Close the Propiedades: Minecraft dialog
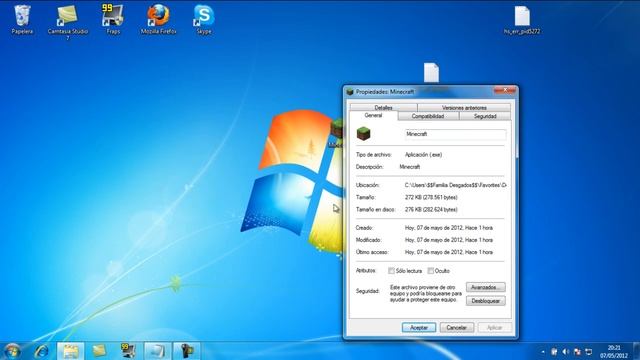Screen dimensions: 640x360 tap(505, 90)
